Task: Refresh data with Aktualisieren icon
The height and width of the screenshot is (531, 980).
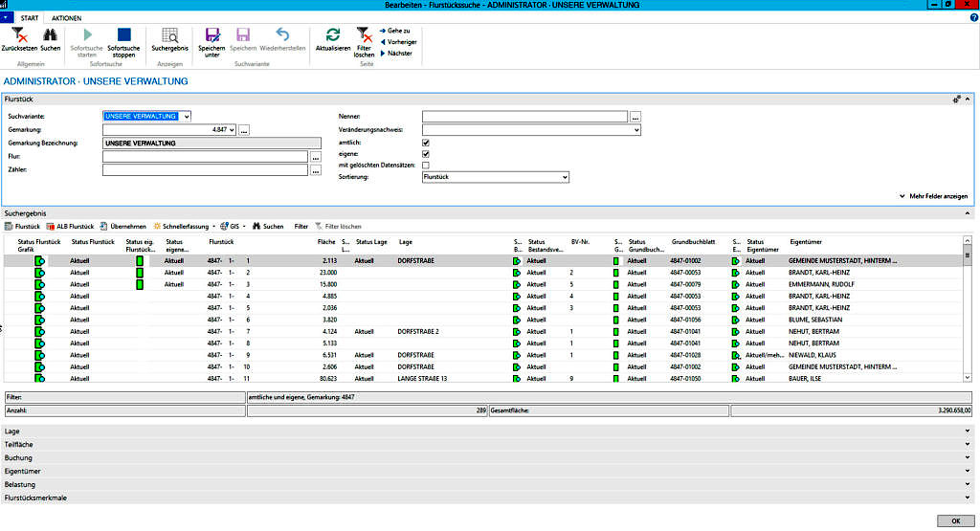Action: 333,35
